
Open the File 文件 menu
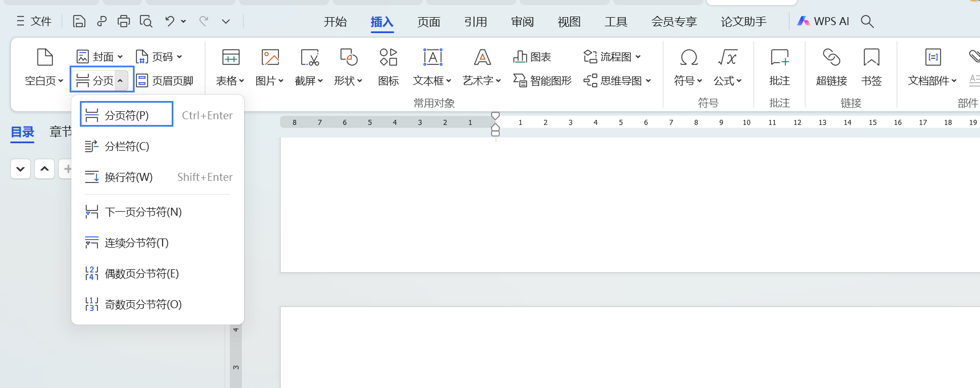[x=34, y=22]
